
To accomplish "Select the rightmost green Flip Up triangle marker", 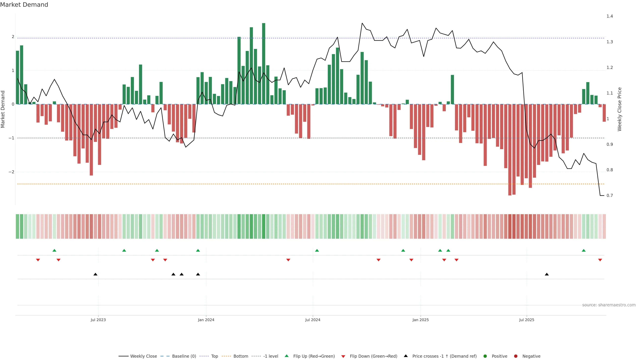I will [584, 250].
